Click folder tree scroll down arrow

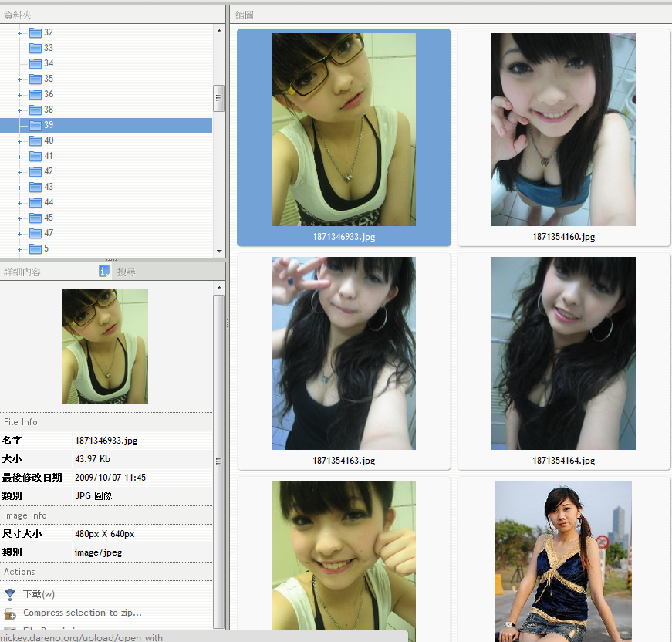coord(219,251)
